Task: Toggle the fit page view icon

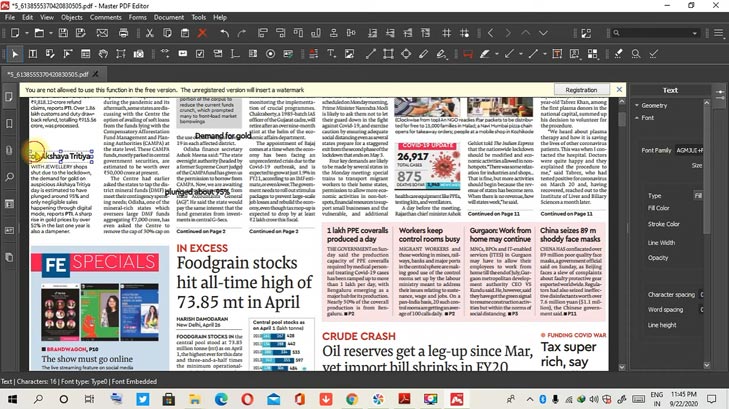Action: (586, 33)
